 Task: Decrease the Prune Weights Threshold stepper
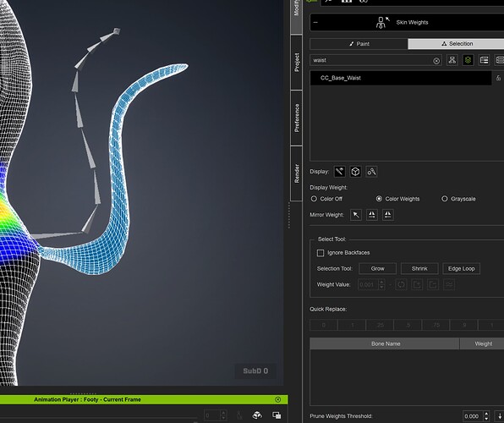[x=486, y=419]
